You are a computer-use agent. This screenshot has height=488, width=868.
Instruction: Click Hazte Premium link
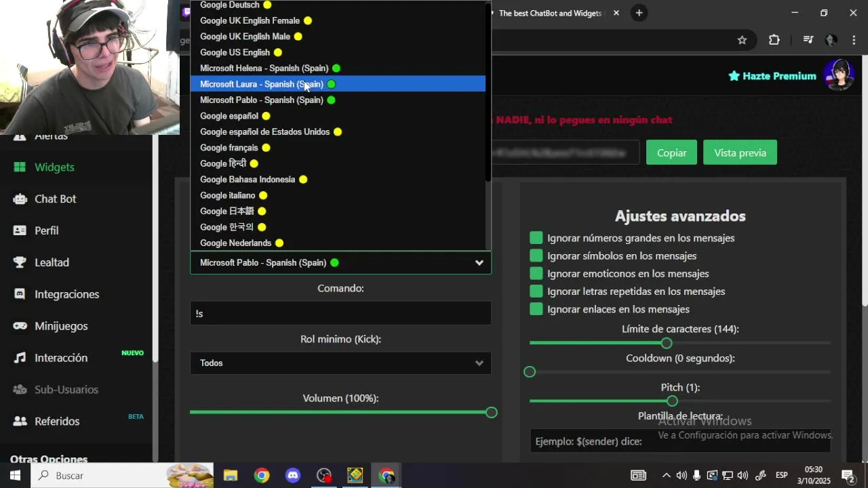click(x=772, y=76)
